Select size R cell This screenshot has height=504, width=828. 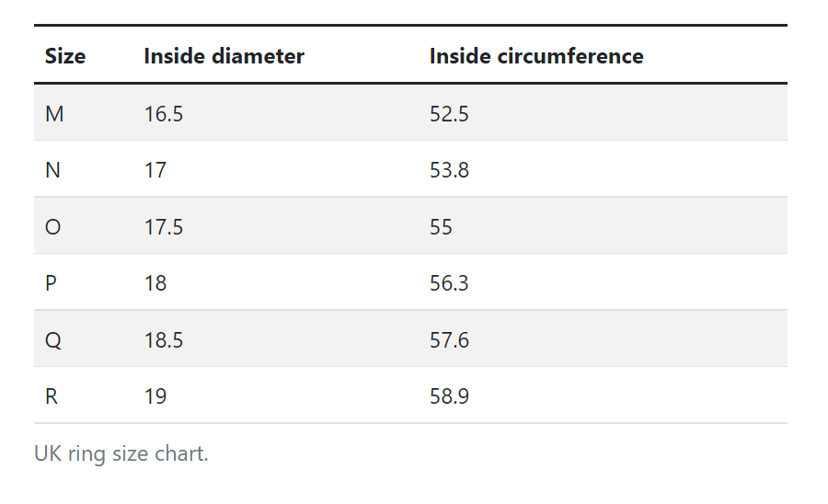(52, 396)
